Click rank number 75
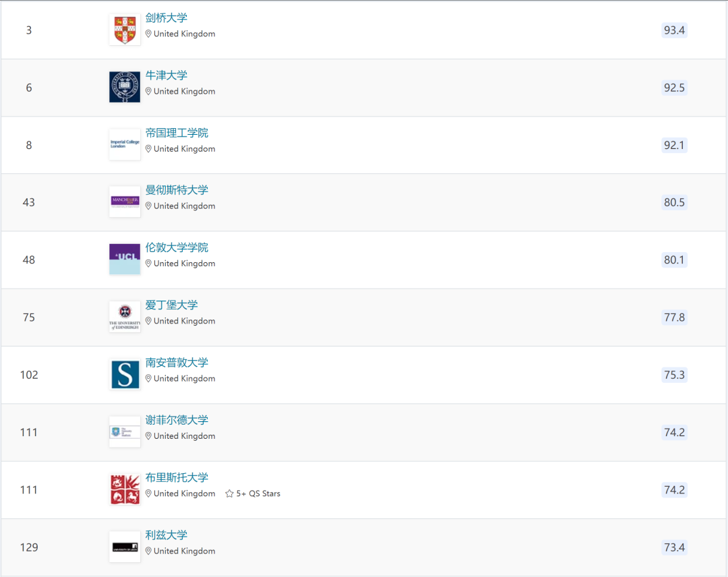 point(29,317)
